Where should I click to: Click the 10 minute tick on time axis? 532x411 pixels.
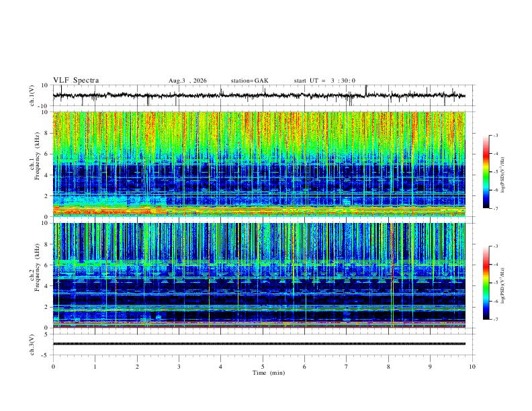[x=472, y=367]
